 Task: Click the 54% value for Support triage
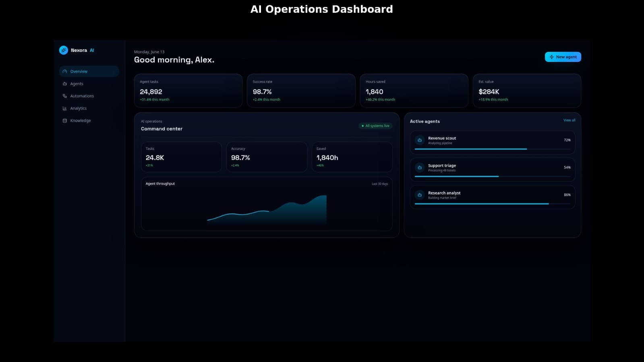[x=567, y=168]
